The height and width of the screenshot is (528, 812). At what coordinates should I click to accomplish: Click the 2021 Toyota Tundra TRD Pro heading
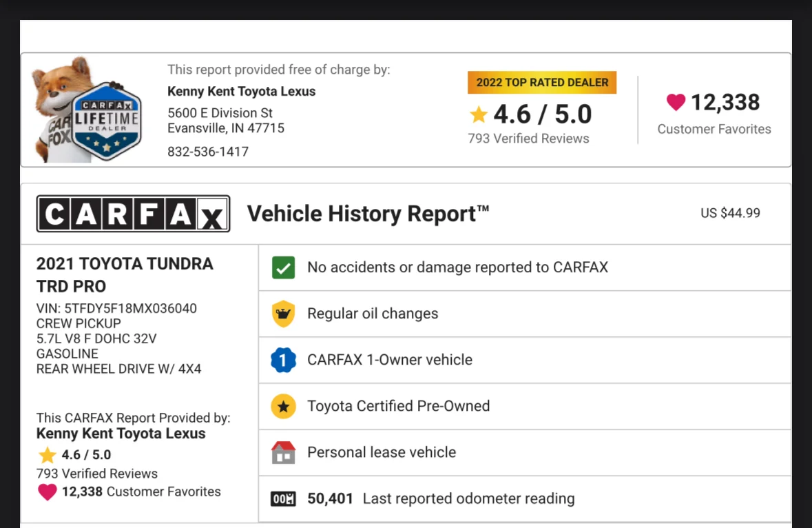tap(125, 274)
